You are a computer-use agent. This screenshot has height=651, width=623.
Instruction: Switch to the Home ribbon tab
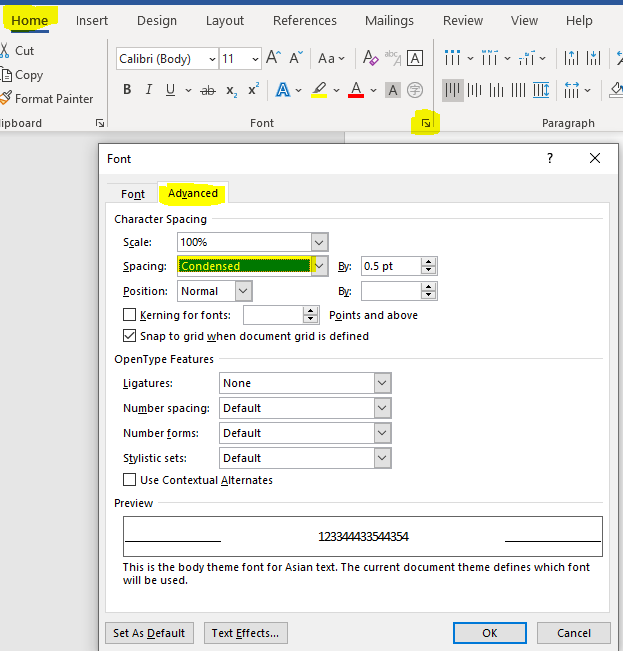click(x=29, y=20)
